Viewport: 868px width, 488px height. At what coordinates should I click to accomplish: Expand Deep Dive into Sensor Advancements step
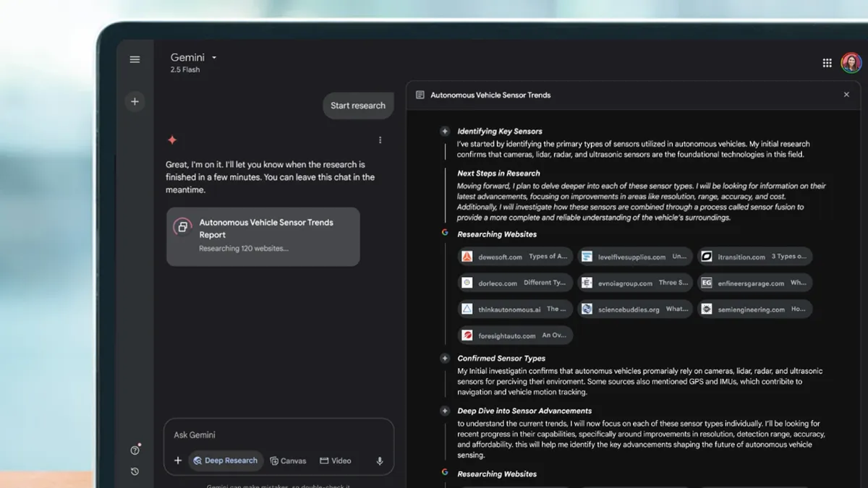[445, 411]
